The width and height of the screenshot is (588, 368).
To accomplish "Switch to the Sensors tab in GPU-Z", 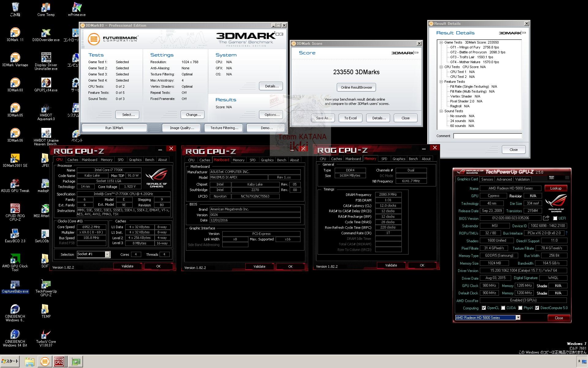I will click(487, 179).
